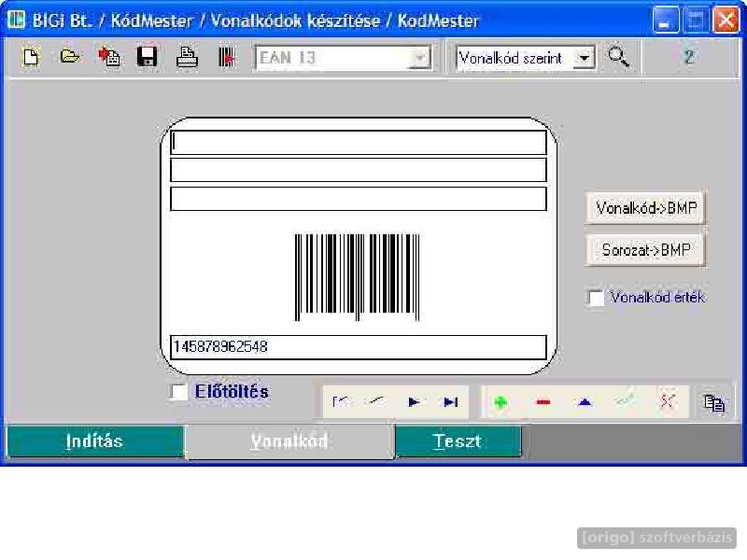Open the Teszt tab

coord(458,441)
